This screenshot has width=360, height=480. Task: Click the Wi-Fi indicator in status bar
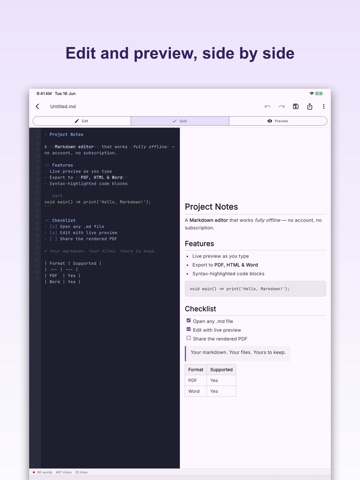pos(312,93)
